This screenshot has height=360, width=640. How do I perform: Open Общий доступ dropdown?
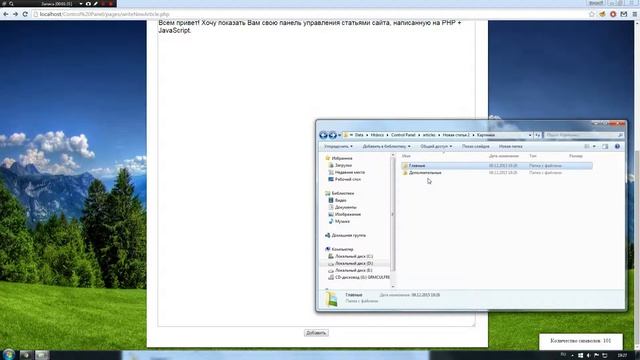click(436, 146)
